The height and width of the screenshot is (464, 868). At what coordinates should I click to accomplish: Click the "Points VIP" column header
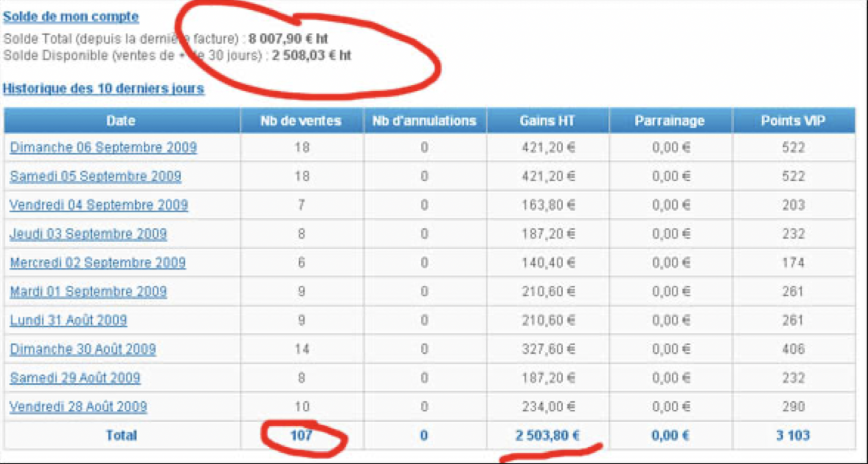(793, 121)
